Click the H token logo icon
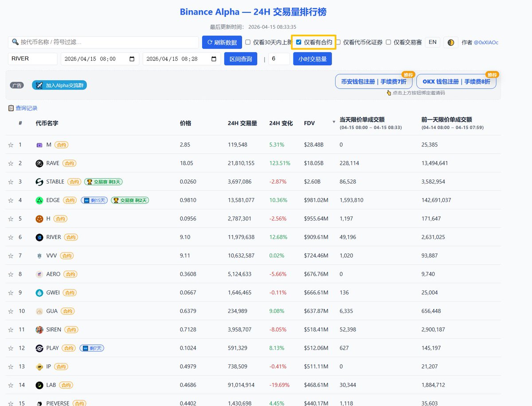 tap(39, 219)
